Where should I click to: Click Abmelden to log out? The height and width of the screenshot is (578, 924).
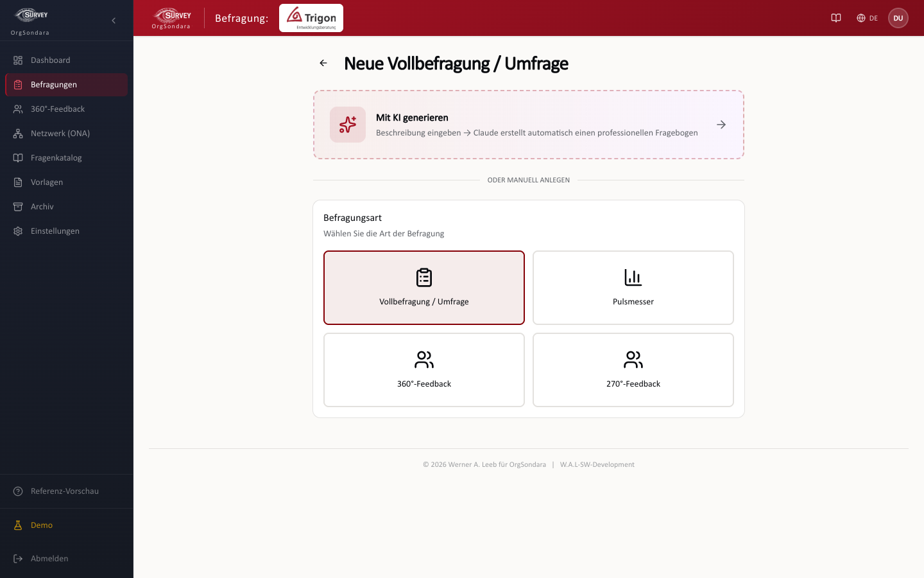coord(67,559)
